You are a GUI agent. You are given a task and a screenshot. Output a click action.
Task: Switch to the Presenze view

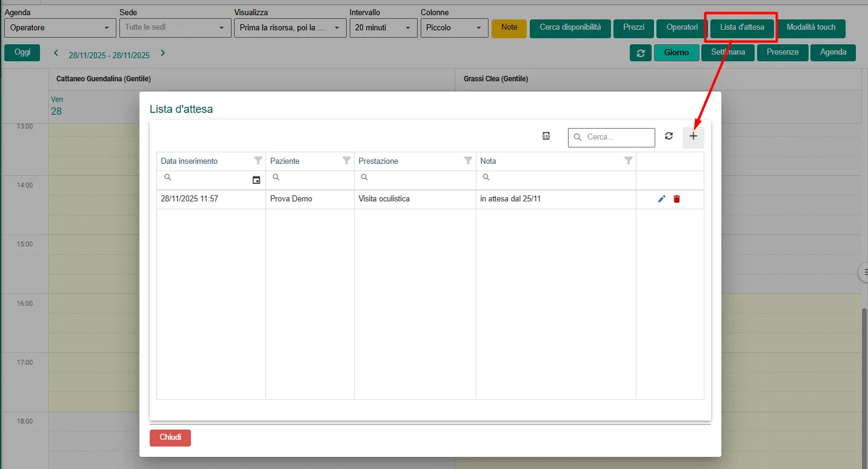pos(782,53)
